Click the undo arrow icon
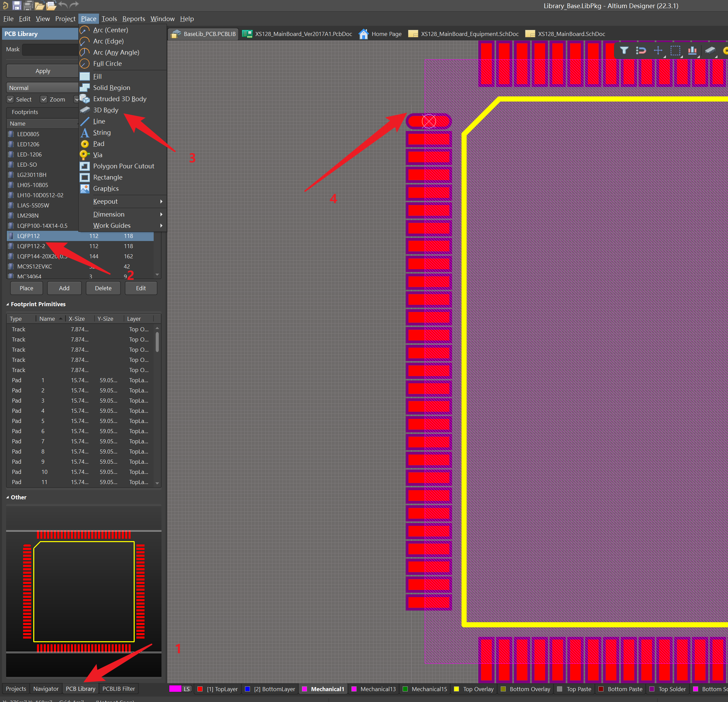This screenshot has width=728, height=702. [63, 5]
